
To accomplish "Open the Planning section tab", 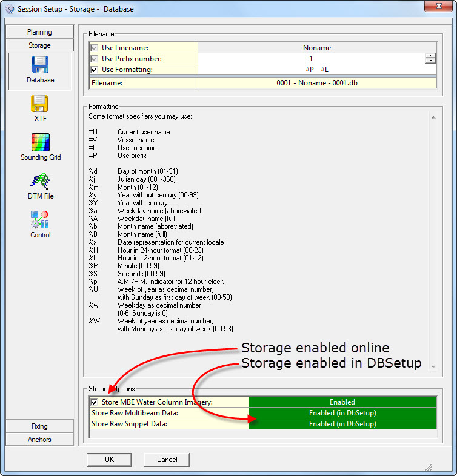I will (39, 32).
